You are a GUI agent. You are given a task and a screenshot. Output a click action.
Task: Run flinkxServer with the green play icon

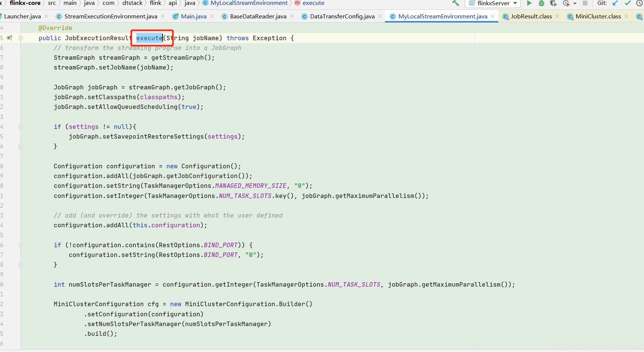click(x=529, y=3)
